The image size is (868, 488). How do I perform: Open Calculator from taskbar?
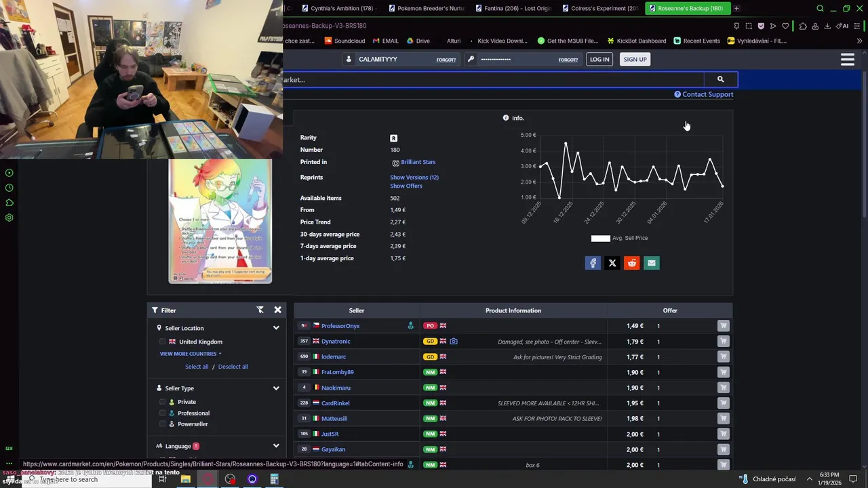274,479
